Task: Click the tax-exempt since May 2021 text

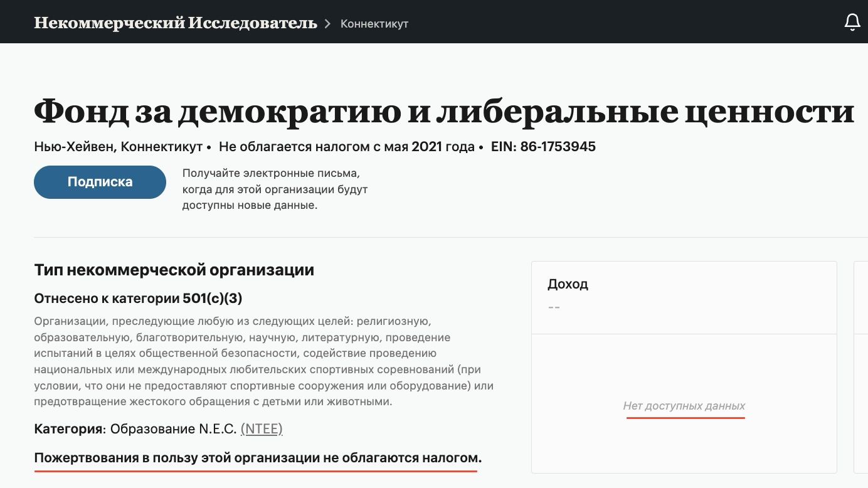Action: 347,147
